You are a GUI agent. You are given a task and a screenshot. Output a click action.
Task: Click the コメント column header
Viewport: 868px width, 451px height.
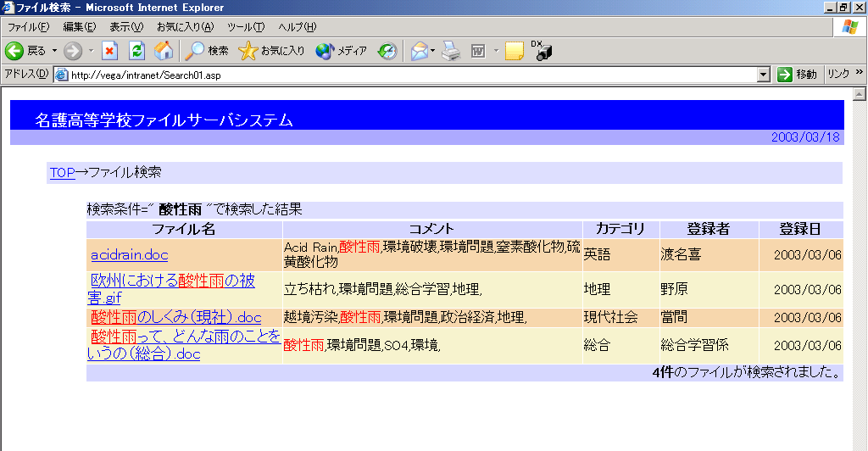coord(431,229)
